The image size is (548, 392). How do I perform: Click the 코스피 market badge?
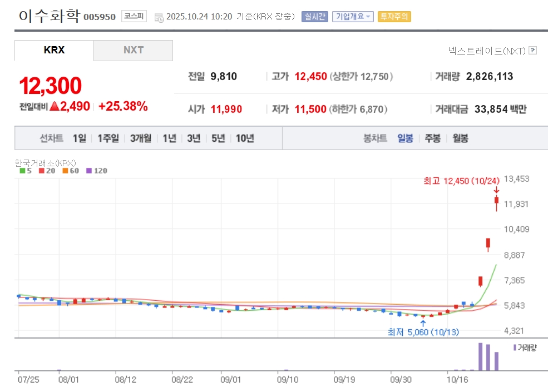pyautogui.click(x=134, y=16)
